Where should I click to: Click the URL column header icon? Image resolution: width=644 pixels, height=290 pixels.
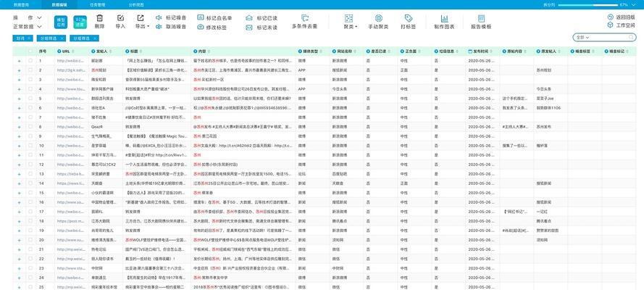[59, 51]
